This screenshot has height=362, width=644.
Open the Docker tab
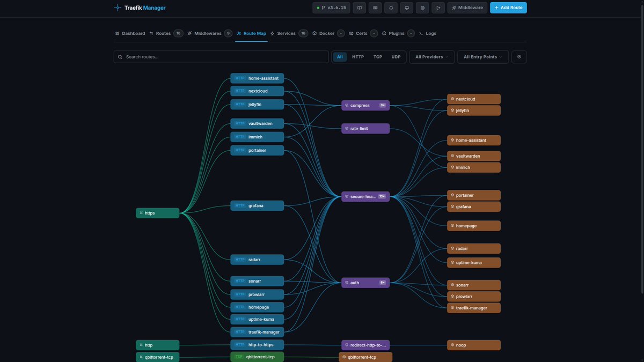328,33
